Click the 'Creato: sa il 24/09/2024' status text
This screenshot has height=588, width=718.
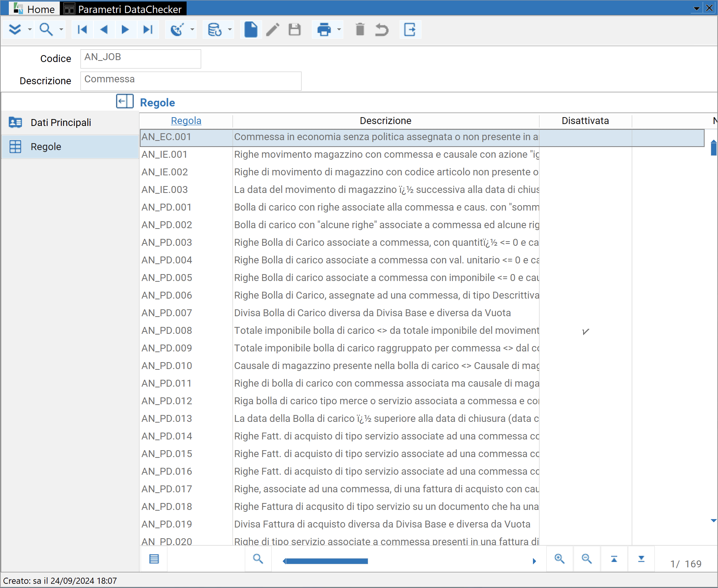point(60,581)
